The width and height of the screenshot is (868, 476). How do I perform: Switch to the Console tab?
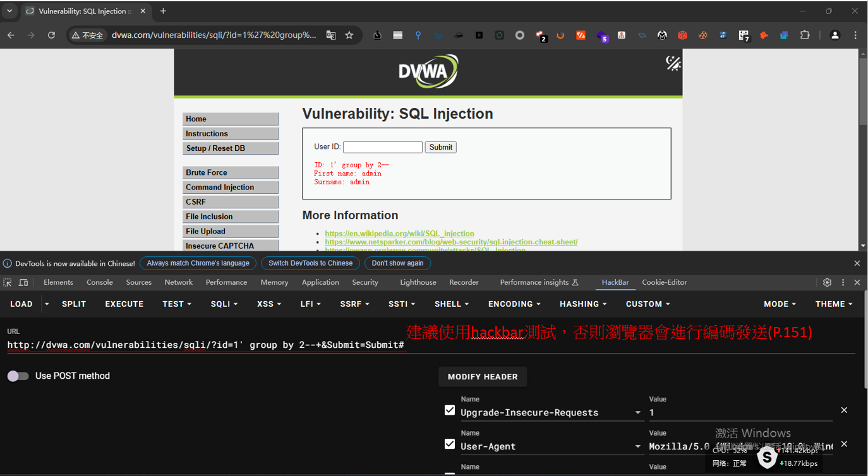point(100,282)
